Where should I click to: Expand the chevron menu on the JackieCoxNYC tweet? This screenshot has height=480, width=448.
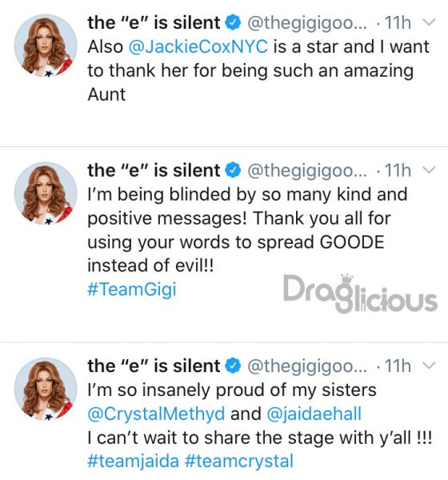[x=429, y=22]
